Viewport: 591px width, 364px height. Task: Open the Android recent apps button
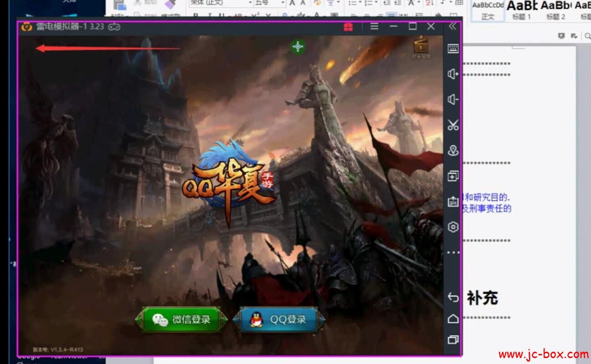click(453, 339)
